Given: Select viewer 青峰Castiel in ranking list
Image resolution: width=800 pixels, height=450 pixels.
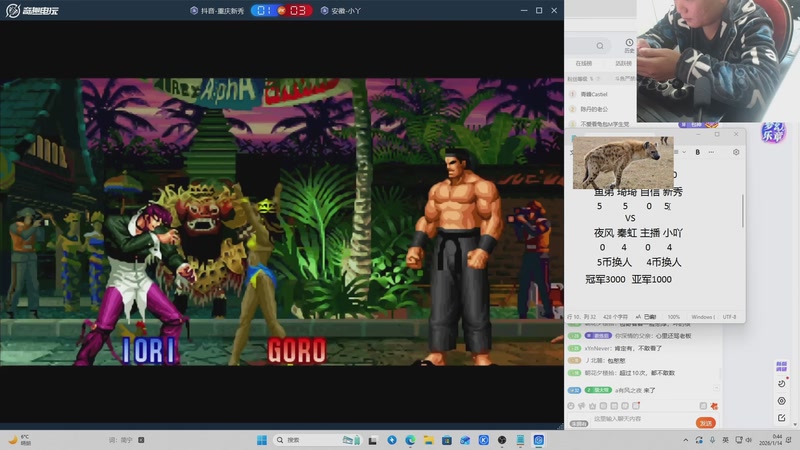Looking at the screenshot, I should tap(594, 94).
